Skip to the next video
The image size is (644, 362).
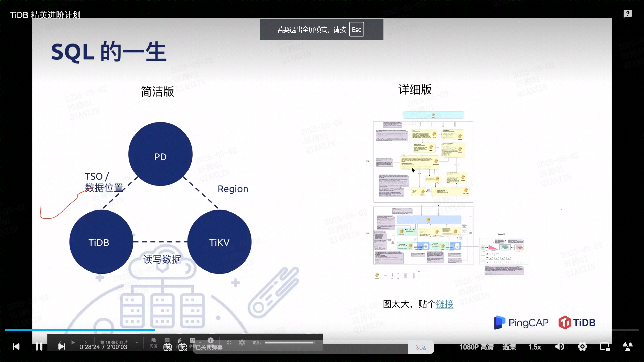(x=61, y=347)
